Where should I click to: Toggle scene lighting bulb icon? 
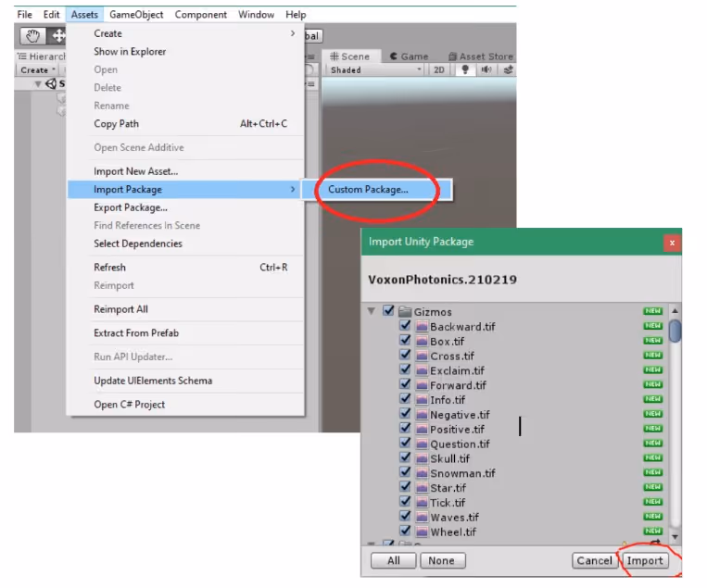[x=465, y=69]
